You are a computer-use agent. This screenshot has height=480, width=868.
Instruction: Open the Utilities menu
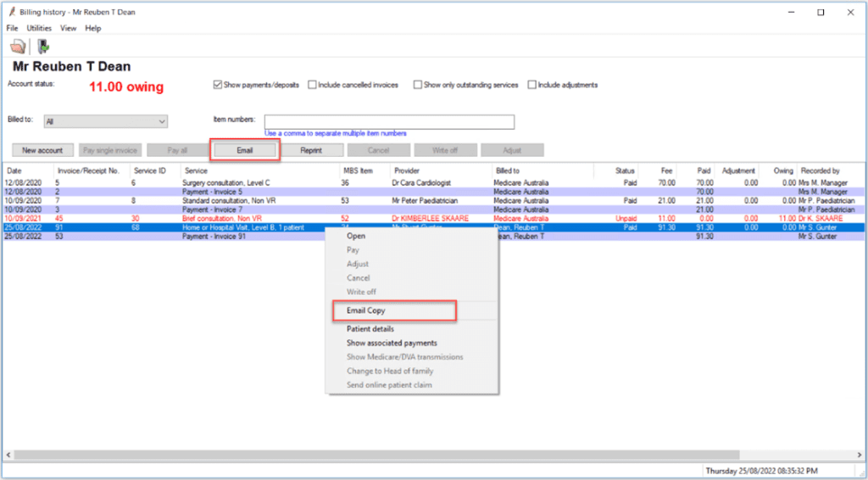pyautogui.click(x=39, y=28)
